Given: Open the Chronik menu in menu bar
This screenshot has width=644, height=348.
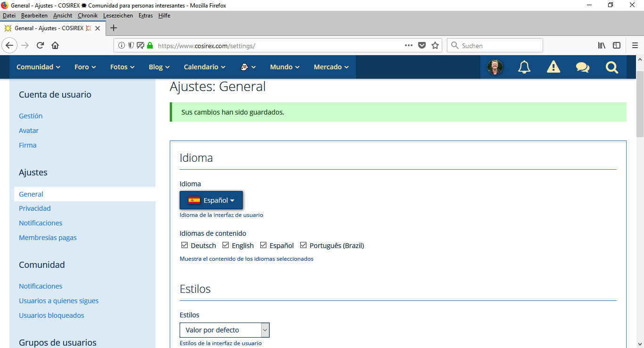Looking at the screenshot, I should coord(87,16).
